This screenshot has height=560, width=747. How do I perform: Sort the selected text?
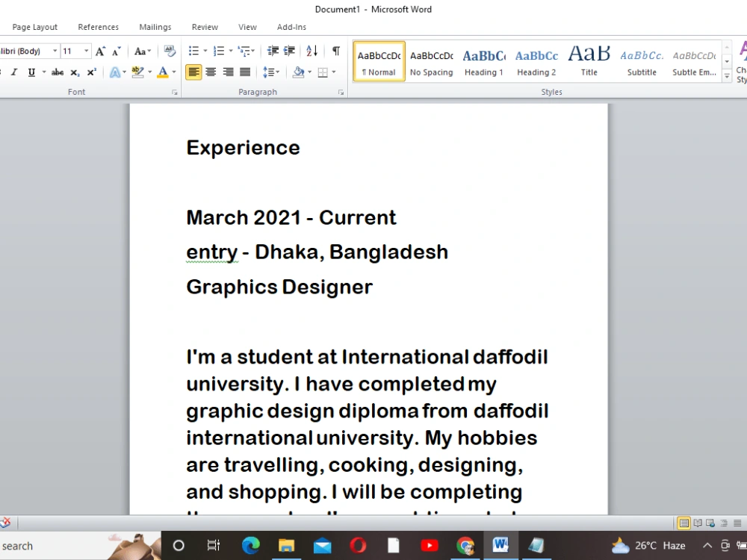pos(312,51)
